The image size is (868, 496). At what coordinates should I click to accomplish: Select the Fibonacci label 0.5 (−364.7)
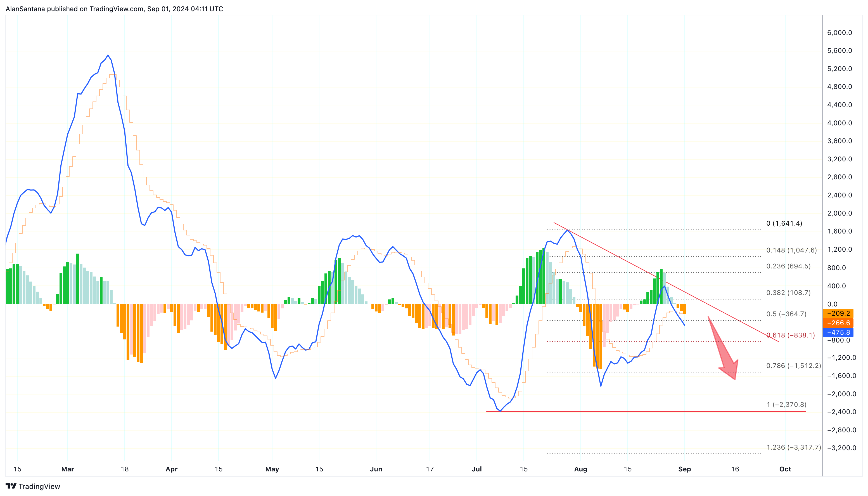click(x=786, y=314)
